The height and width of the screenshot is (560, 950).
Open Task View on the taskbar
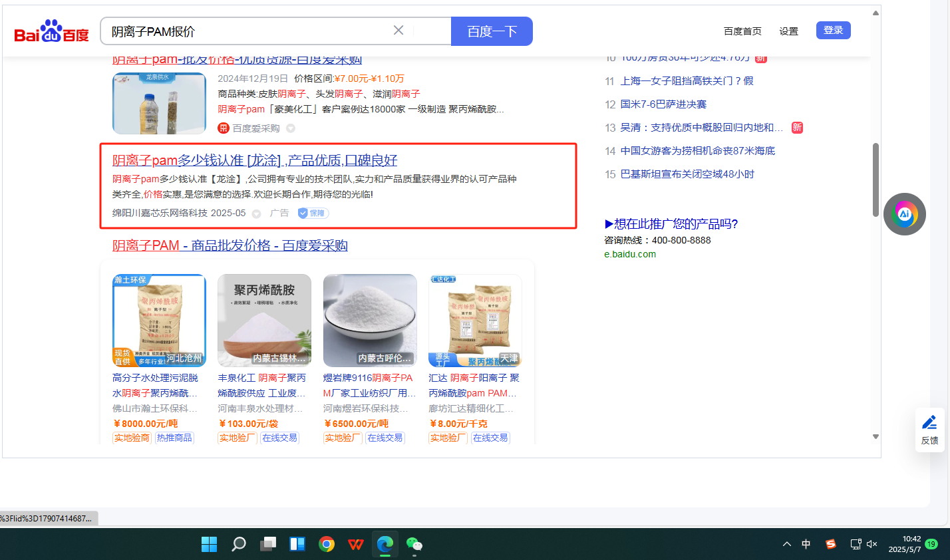(268, 544)
